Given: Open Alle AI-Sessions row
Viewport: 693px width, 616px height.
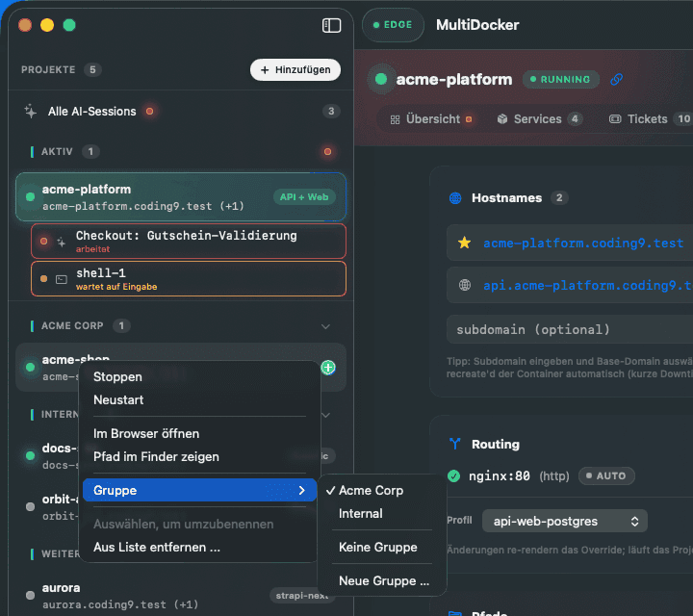Looking at the screenshot, I should tap(181, 112).
